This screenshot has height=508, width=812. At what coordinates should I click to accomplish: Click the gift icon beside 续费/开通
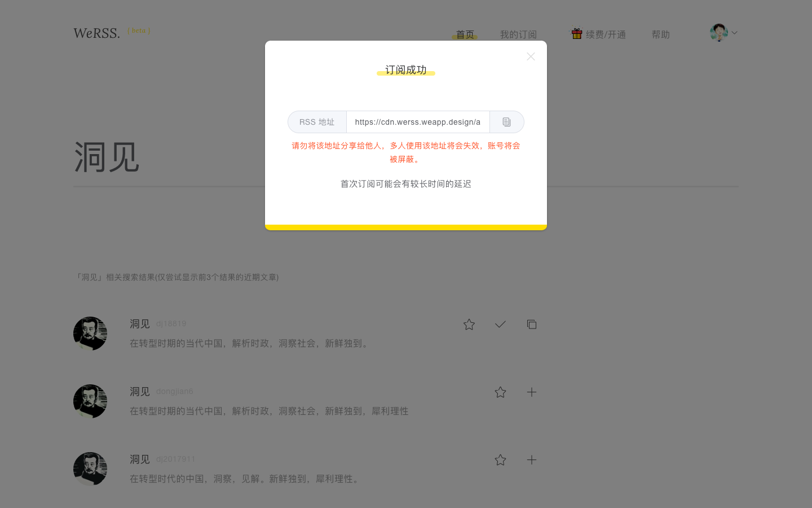[576, 33]
